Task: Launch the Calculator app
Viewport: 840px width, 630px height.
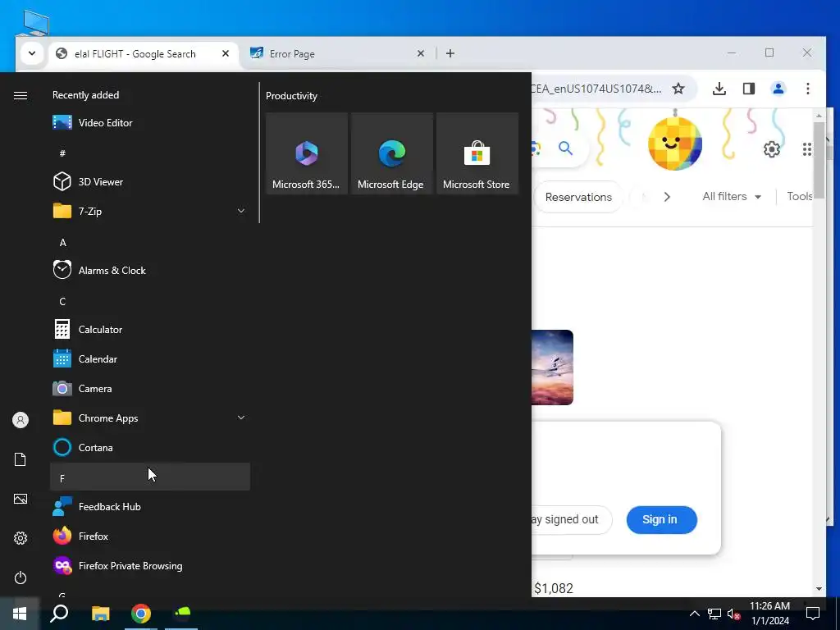Action: (x=150, y=330)
